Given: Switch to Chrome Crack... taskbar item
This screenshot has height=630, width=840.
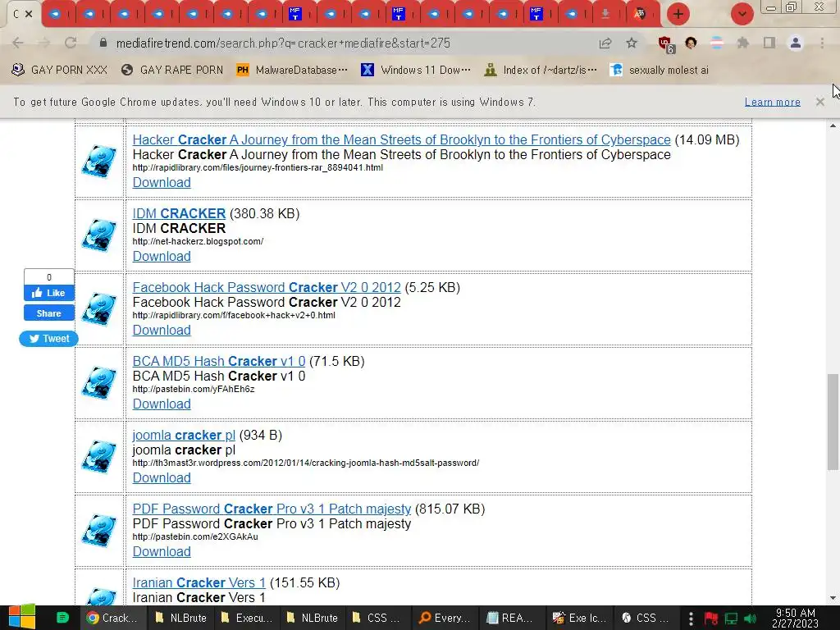Looking at the screenshot, I should click(x=112, y=618).
